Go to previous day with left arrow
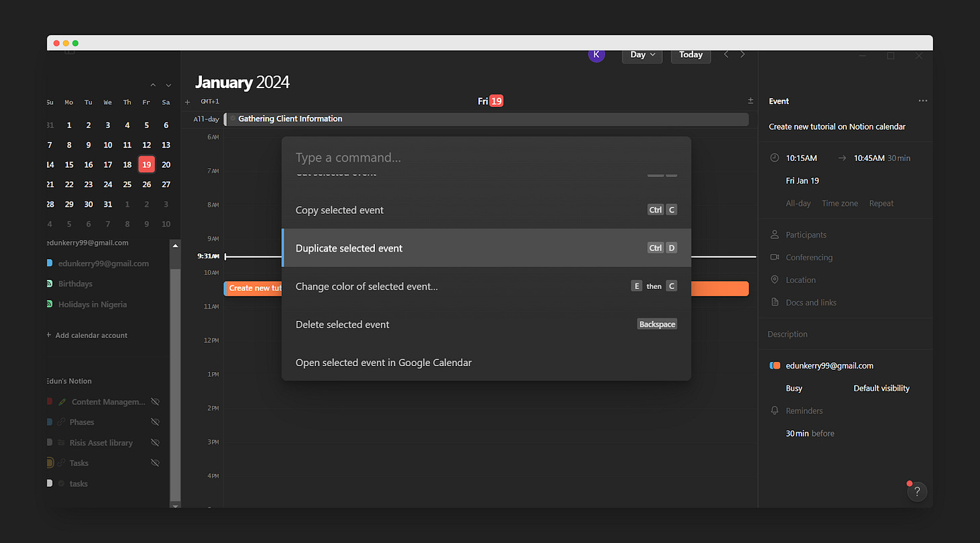Image resolution: width=980 pixels, height=543 pixels. coord(726,55)
